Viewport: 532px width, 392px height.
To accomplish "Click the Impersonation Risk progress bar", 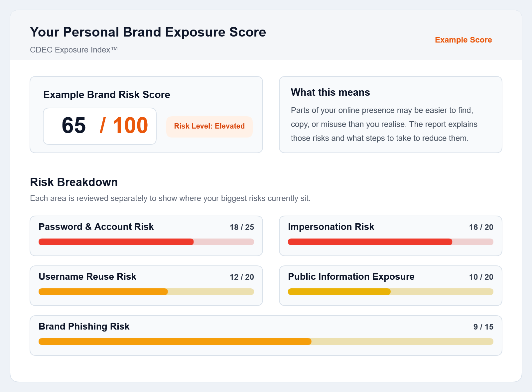I will click(x=391, y=242).
